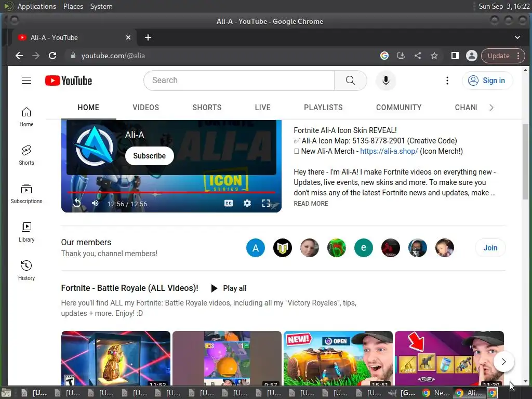532x399 pixels.
Task: Activate voice search microphone
Action: tap(386, 81)
